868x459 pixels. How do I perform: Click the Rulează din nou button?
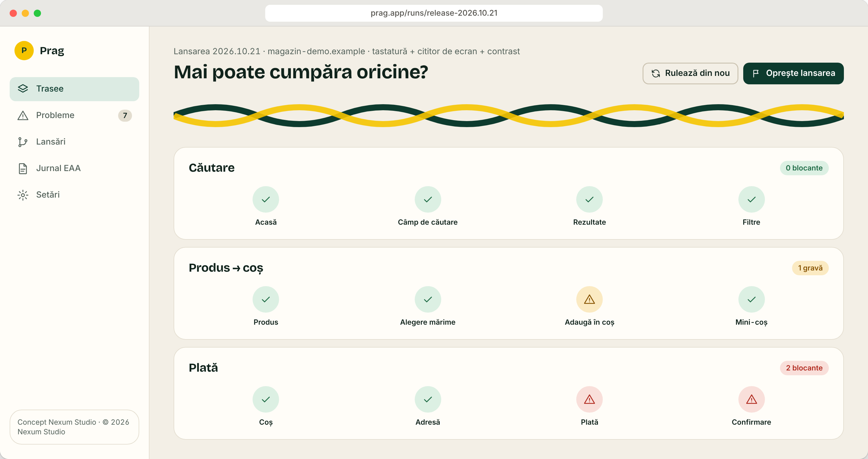(690, 73)
